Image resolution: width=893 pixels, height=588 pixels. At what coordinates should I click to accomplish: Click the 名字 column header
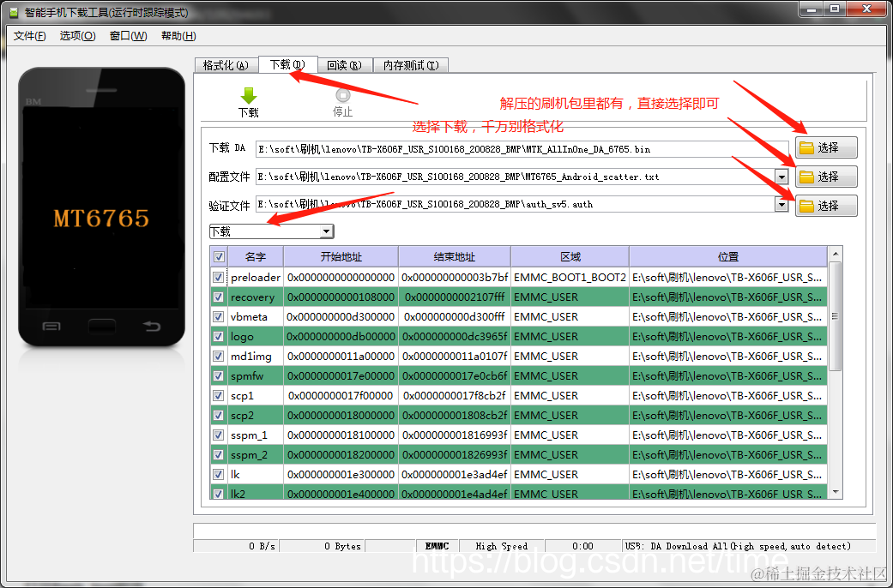pos(255,257)
